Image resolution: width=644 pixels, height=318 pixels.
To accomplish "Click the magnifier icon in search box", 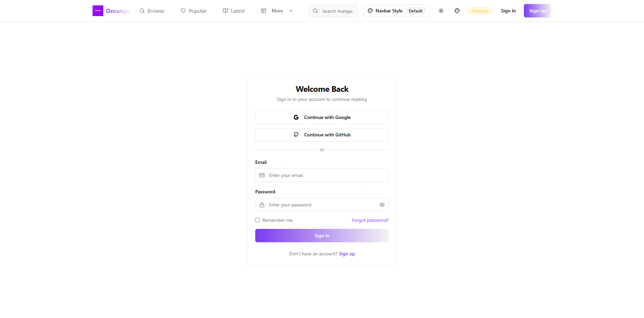I will [x=315, y=11].
